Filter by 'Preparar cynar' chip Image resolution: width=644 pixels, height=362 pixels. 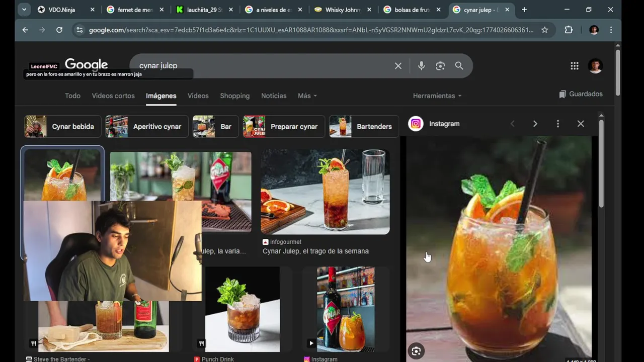pos(284,127)
